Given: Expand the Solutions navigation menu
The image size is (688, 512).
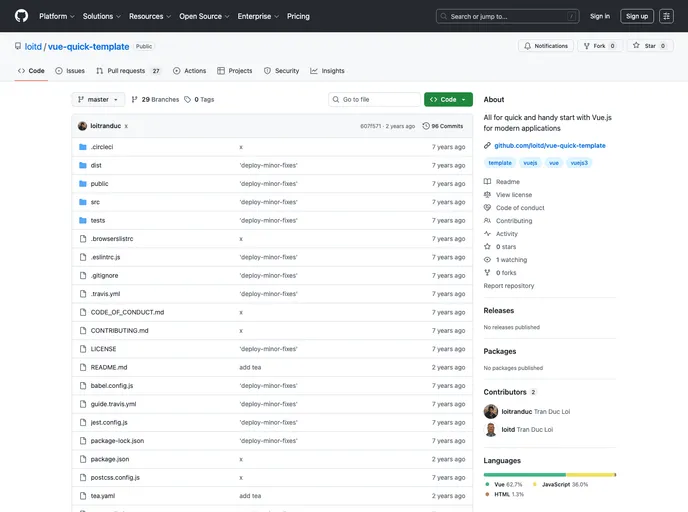Looking at the screenshot, I should pos(101,16).
